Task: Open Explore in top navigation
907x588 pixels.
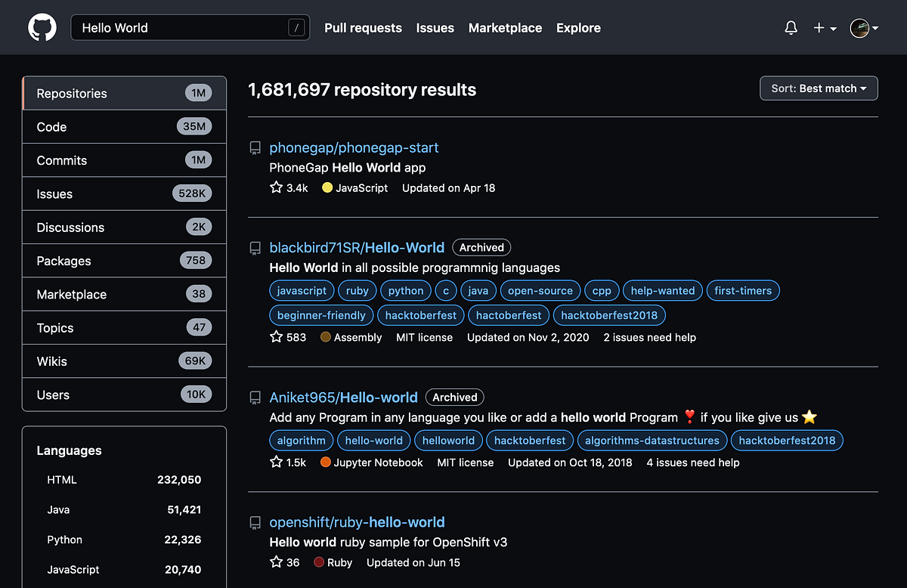Action: (x=578, y=28)
